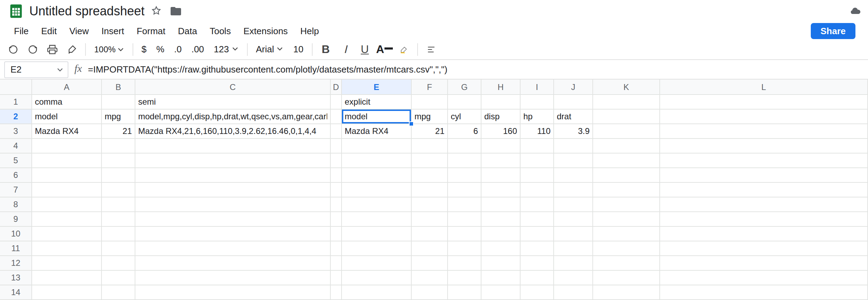Open the Arial font dropdown
This screenshot has height=300, width=868.
(x=269, y=50)
